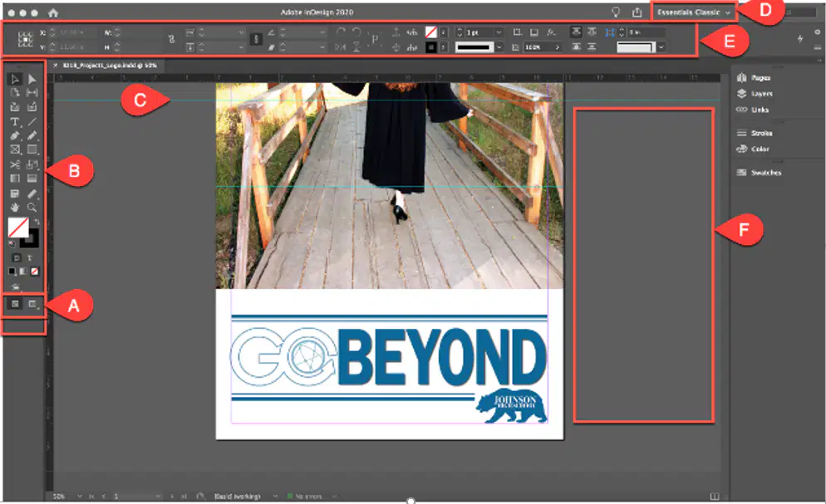Select the Rectangle Frame tool

pyautogui.click(x=15, y=150)
